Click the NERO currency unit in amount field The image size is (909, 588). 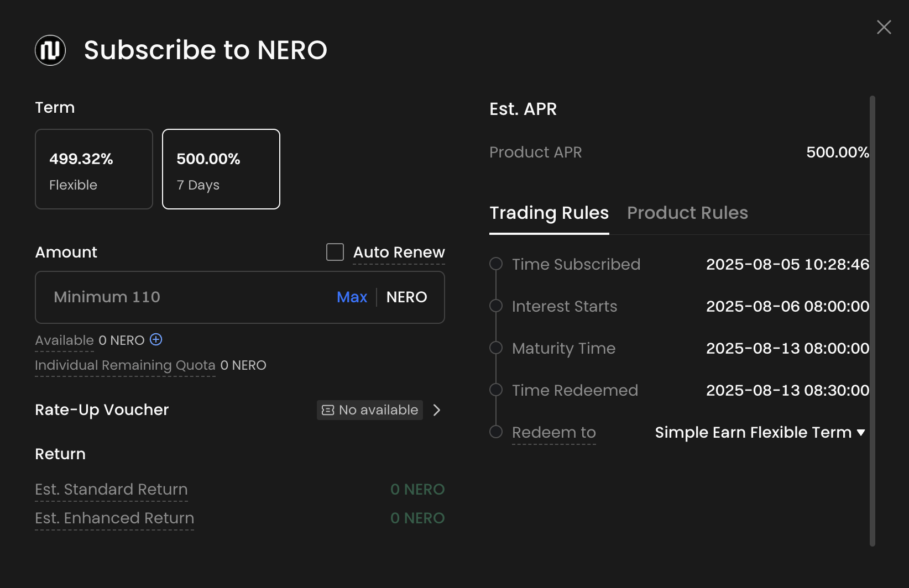(406, 297)
